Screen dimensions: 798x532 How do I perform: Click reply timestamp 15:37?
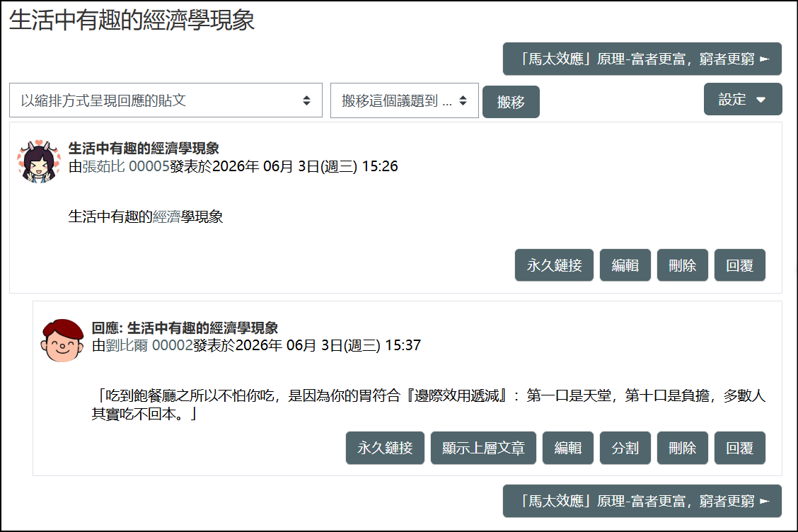pos(403,346)
